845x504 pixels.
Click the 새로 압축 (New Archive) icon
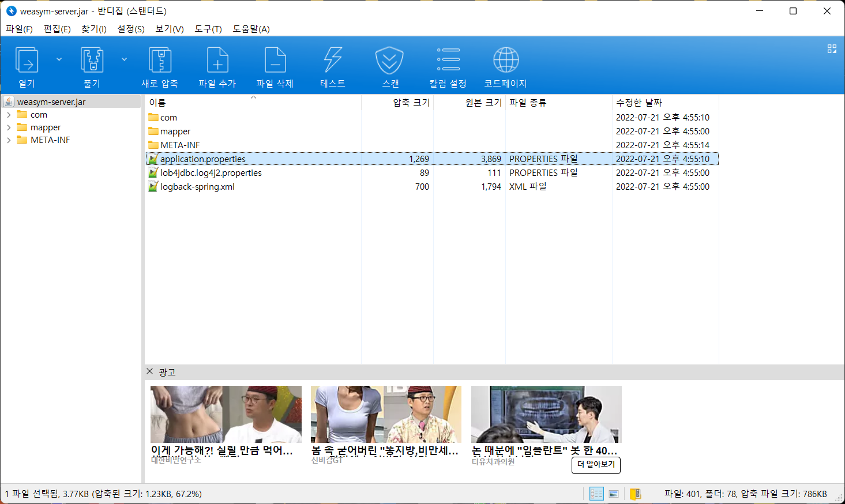point(160,61)
